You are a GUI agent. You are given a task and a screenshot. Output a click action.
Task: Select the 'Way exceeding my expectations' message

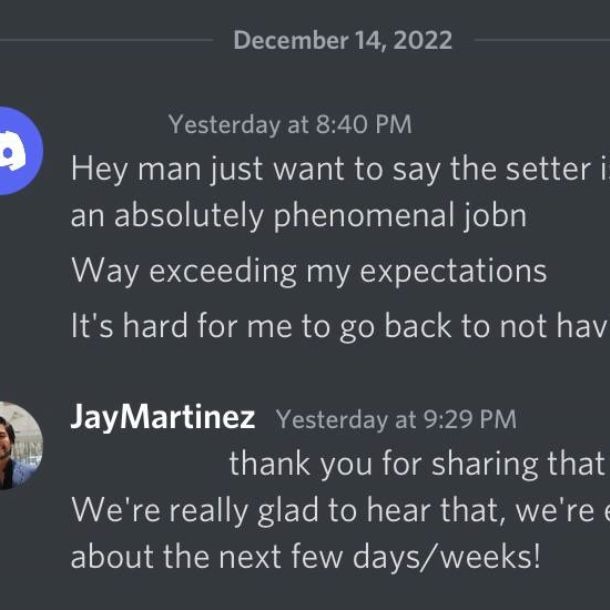pyautogui.click(x=308, y=270)
